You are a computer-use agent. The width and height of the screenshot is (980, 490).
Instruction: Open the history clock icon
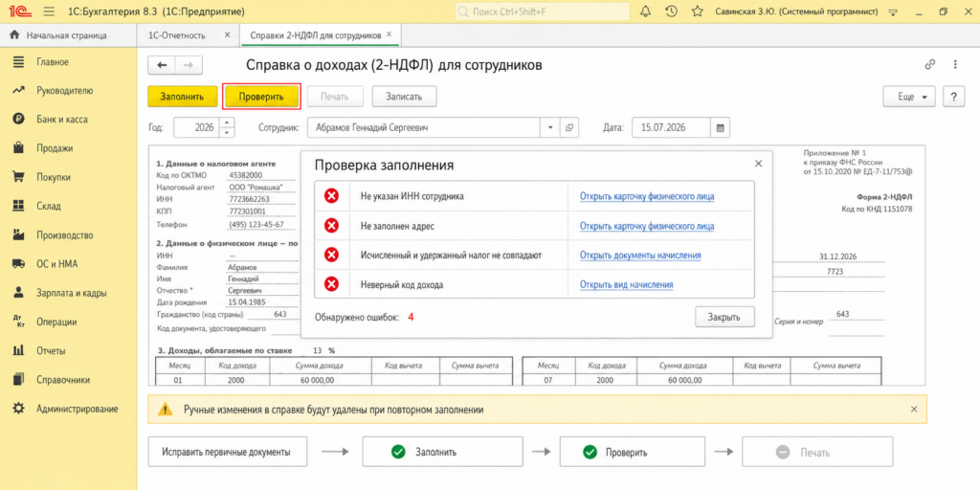click(x=671, y=11)
